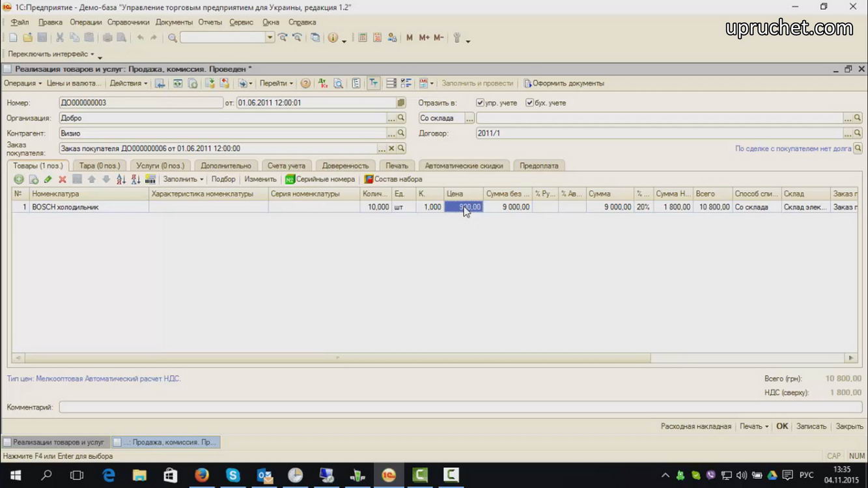Image resolution: width=868 pixels, height=488 pixels.
Task: Open the calendar icon in main toolbar
Action: tap(377, 38)
